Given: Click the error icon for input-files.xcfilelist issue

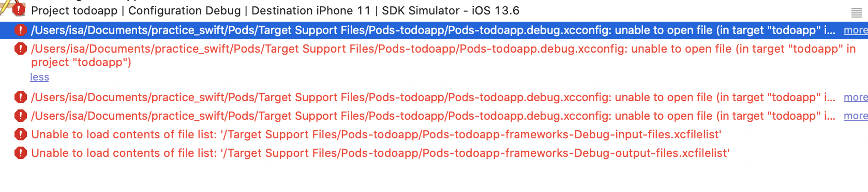Looking at the screenshot, I should pos(20,134).
